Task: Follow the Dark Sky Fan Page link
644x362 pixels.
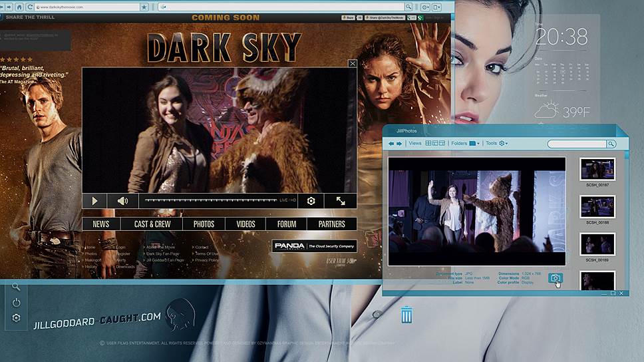Action: click(x=162, y=254)
